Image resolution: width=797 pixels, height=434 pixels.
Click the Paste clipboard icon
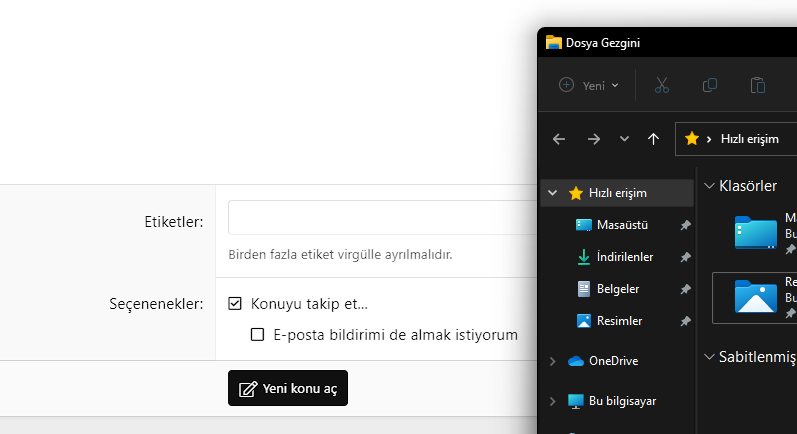pos(758,85)
